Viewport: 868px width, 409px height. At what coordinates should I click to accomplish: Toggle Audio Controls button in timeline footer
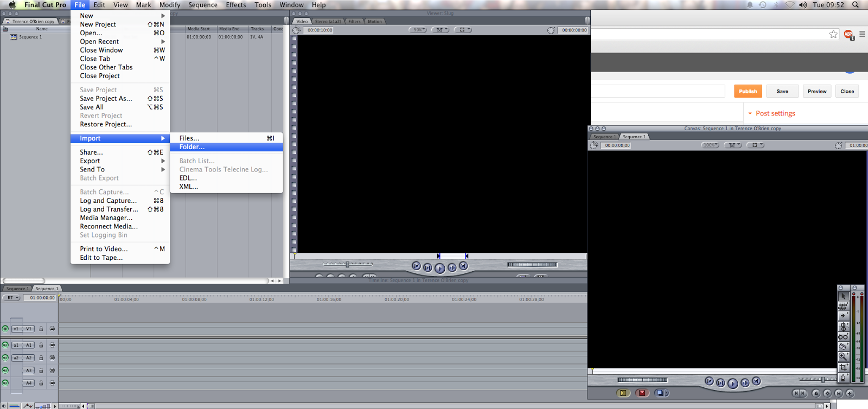pyautogui.click(x=4, y=406)
